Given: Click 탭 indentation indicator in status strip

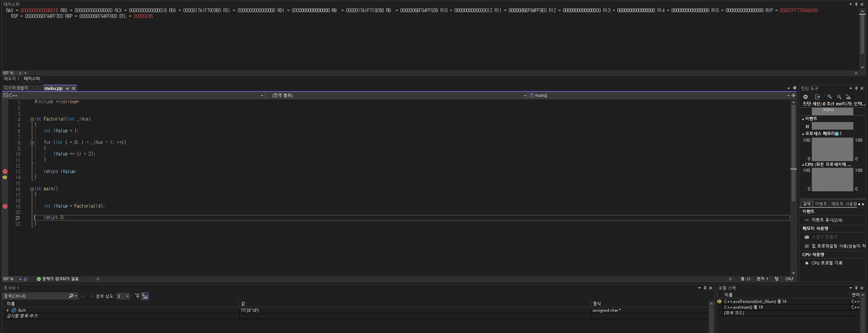Looking at the screenshot, I should [776, 279].
